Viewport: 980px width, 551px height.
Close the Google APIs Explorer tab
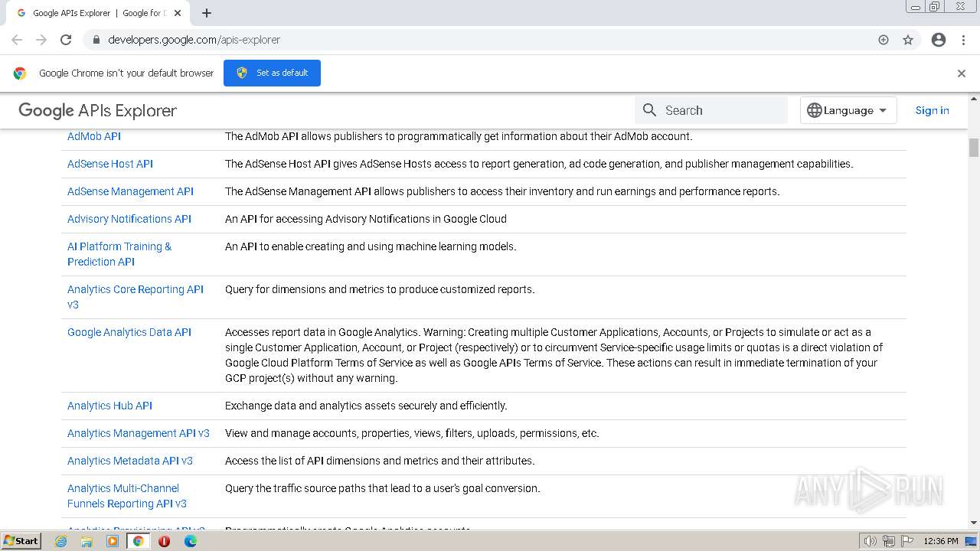[178, 13]
